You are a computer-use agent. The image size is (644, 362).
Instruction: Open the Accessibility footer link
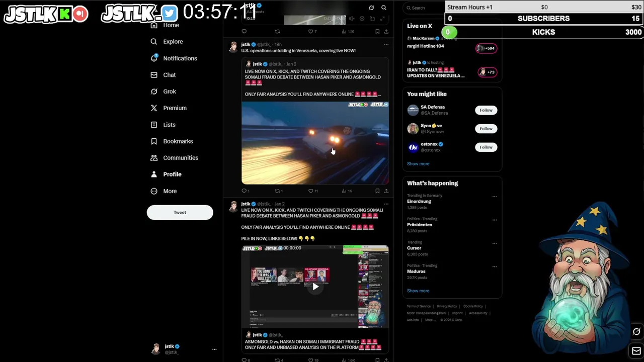point(478,313)
